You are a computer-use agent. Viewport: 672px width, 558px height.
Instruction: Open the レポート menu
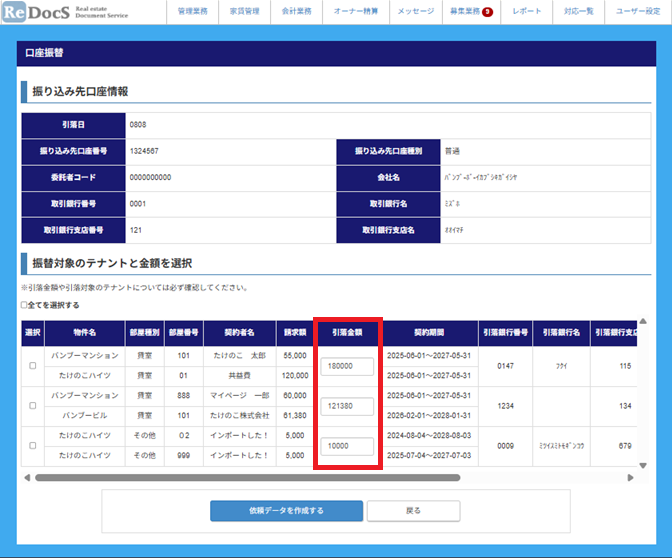point(527,12)
